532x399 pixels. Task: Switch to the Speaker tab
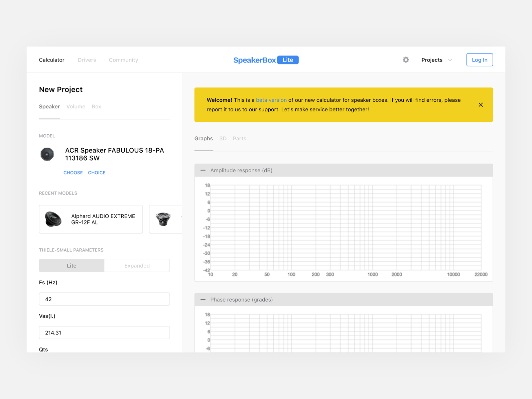49,107
